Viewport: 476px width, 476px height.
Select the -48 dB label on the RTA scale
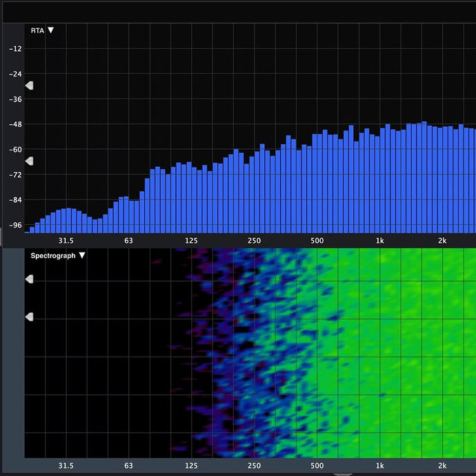[15, 124]
